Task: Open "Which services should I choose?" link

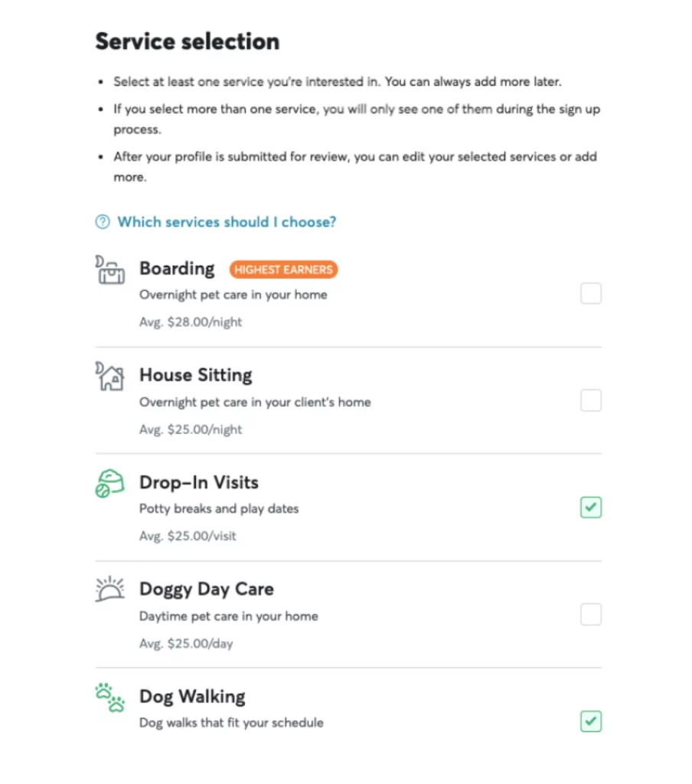Action: coord(227,222)
